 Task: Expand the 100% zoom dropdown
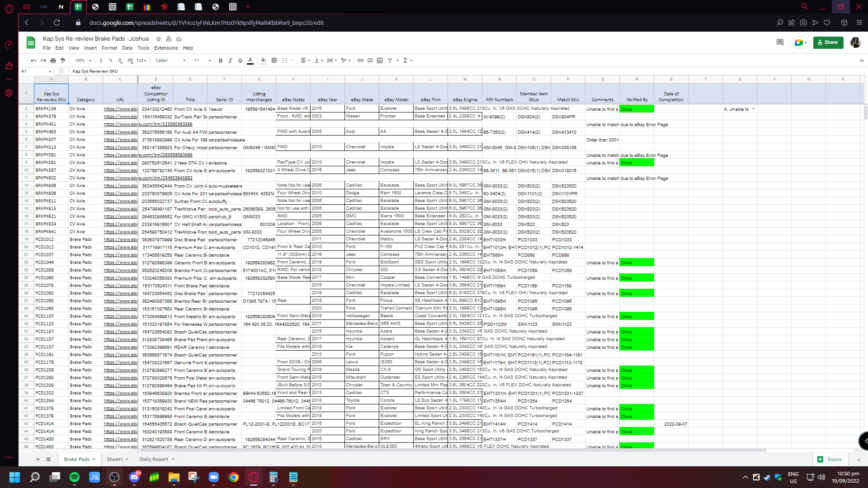point(83,61)
